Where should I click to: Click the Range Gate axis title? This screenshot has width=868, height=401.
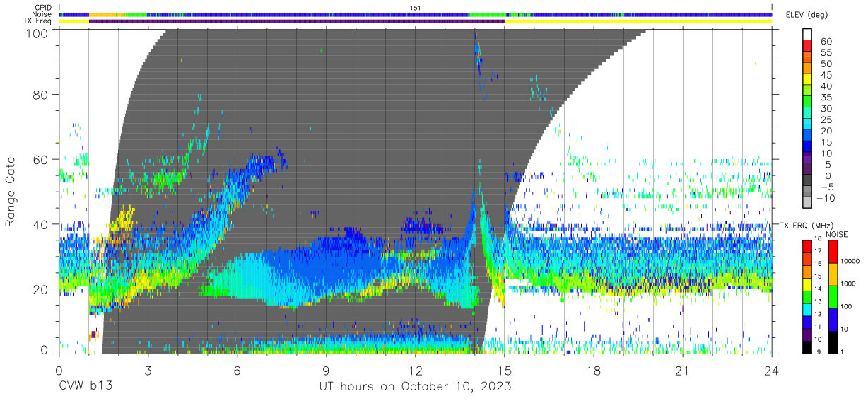[x=11, y=192]
